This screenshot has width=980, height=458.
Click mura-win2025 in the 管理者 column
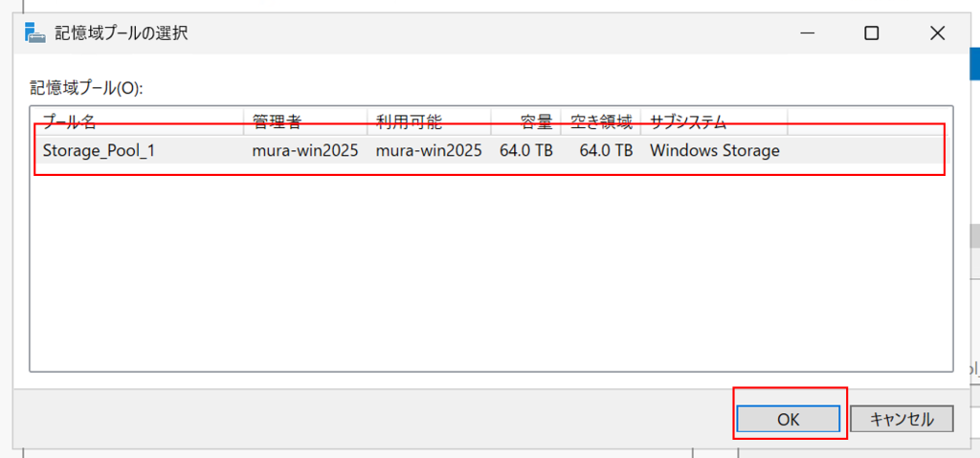point(305,150)
